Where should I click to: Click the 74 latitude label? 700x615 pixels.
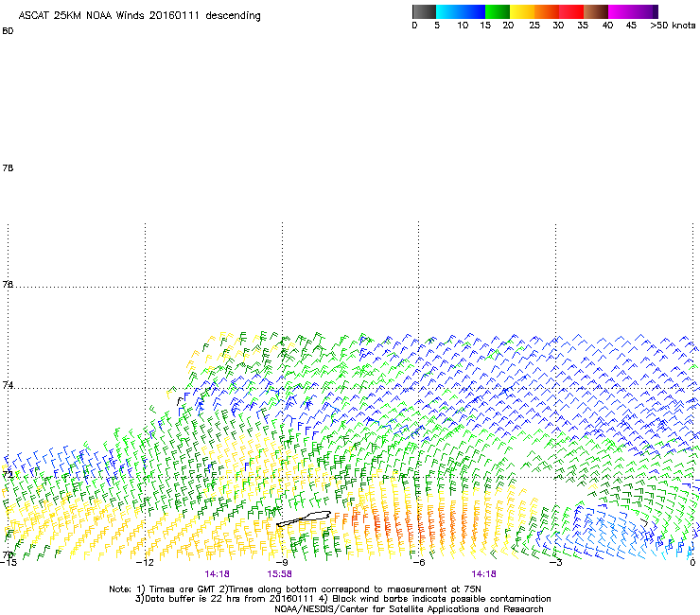tap(8, 385)
